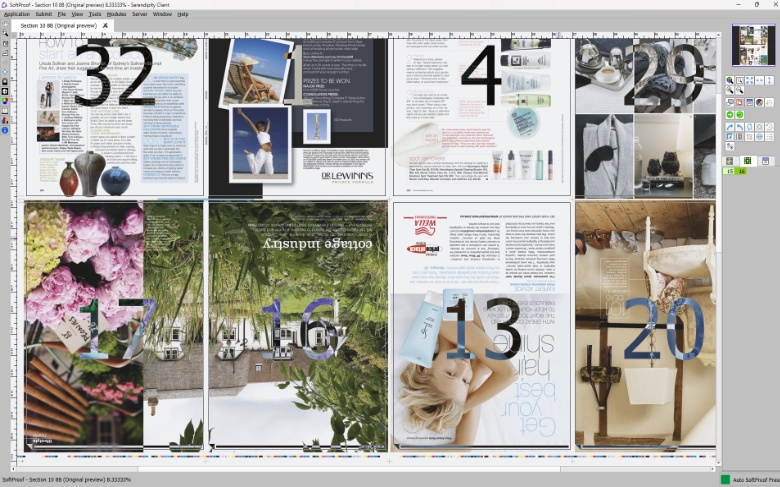The image size is (780, 487).
Task: Click the green Auto SoftProof status swatch
Action: [725, 480]
